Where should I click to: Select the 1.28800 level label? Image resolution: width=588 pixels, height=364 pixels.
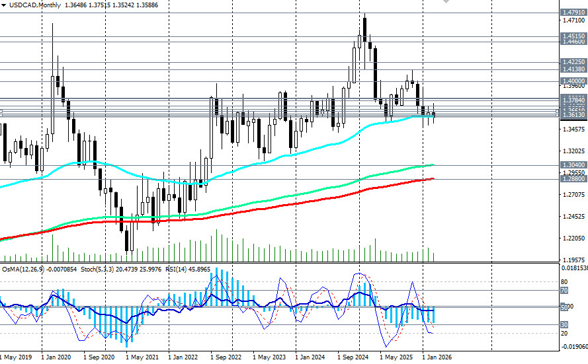pyautogui.click(x=573, y=179)
